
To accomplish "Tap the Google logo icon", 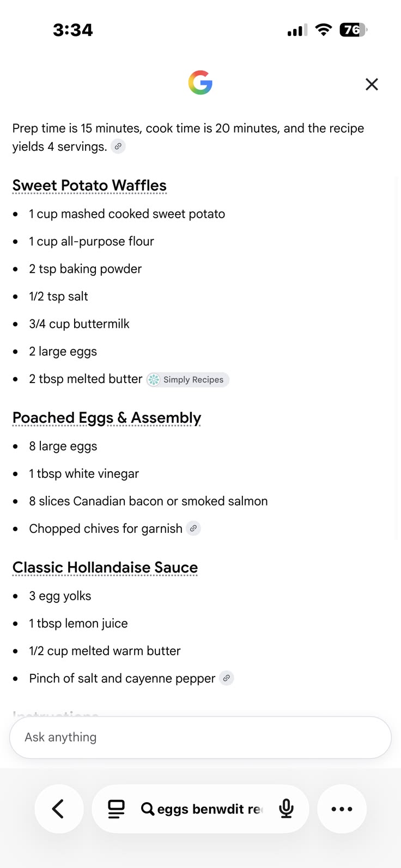I will [200, 83].
